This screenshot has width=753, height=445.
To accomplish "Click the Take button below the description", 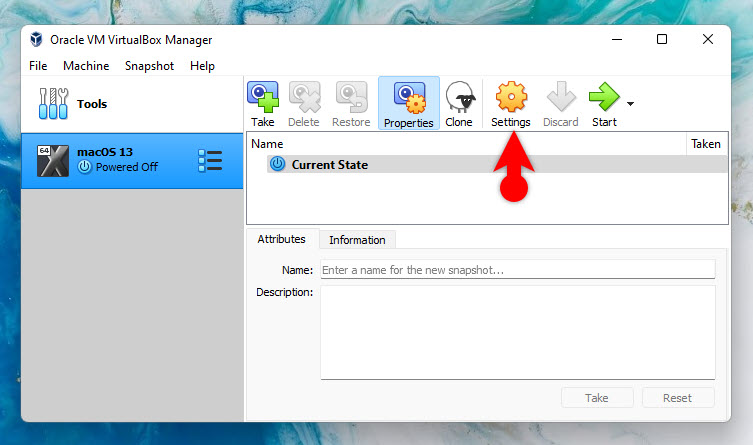I will pos(597,398).
